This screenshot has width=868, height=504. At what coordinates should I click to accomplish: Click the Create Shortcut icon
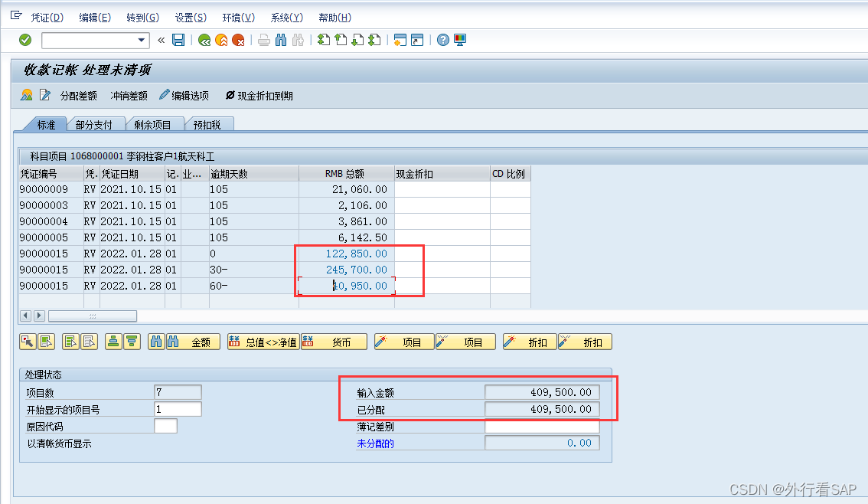pyautogui.click(x=417, y=40)
